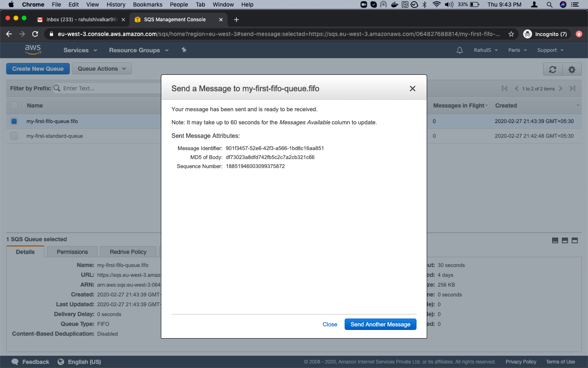This screenshot has width=588, height=368.
Task: Open the Queue Actions dropdown
Action: 101,68
